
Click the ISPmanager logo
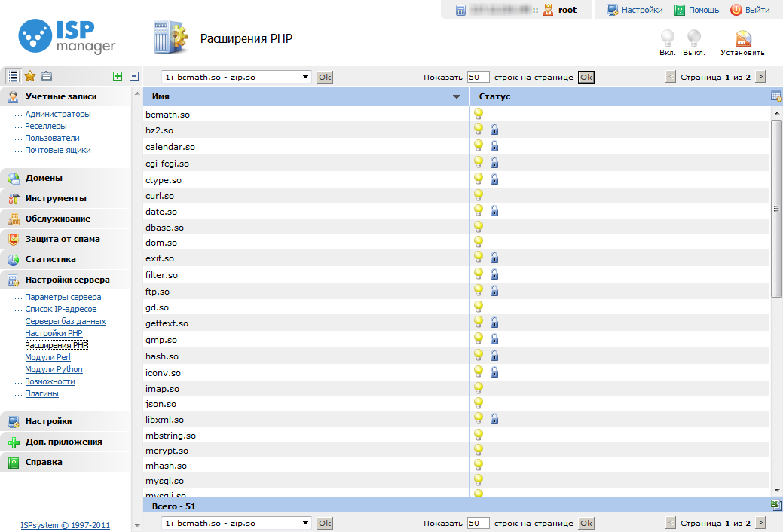(67, 36)
